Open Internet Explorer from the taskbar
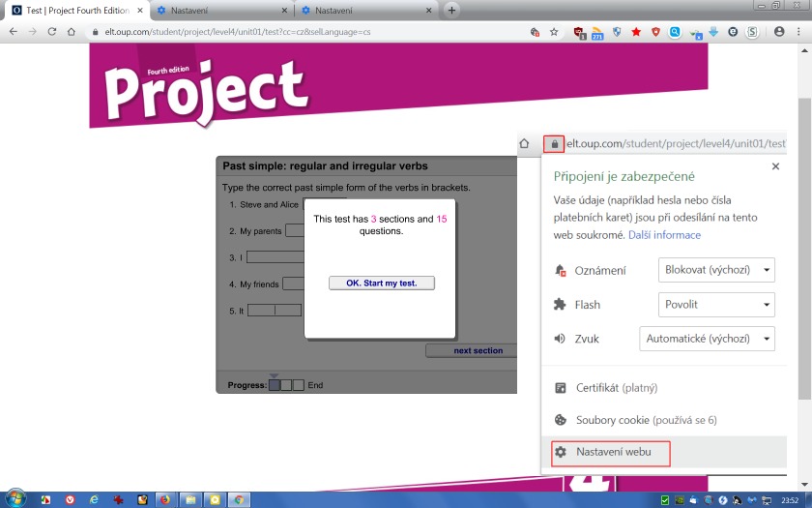This screenshot has width=812, height=508. click(94, 499)
